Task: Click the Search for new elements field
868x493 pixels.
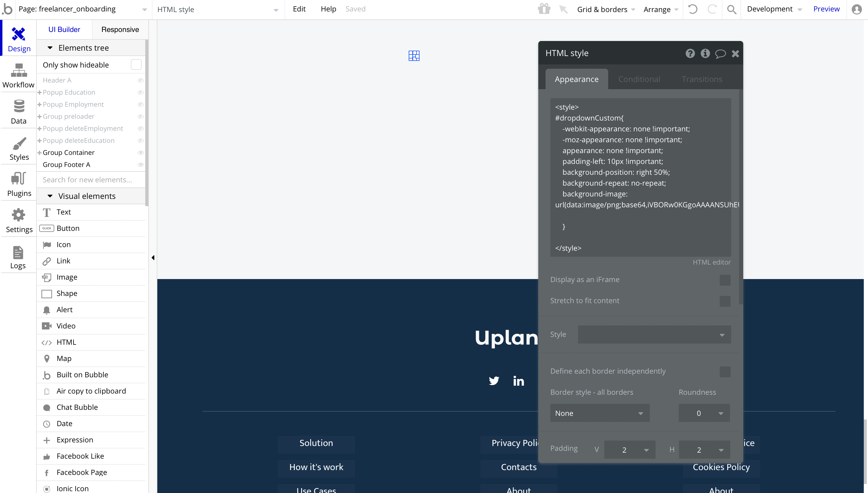Action: pyautogui.click(x=91, y=180)
